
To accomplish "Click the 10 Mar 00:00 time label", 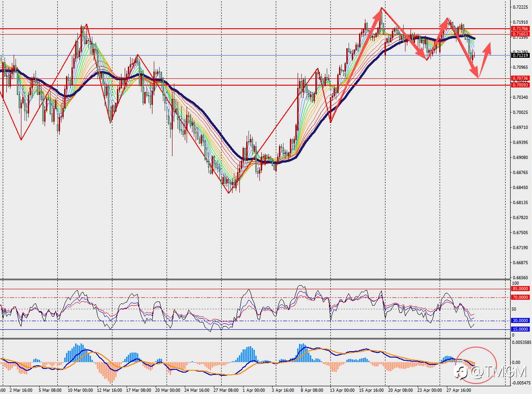I will click(81, 390).
